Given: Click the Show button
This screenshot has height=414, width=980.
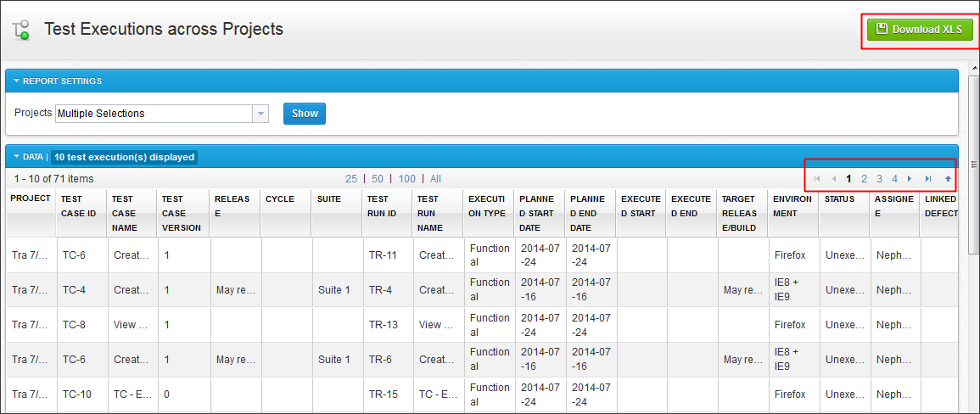Looking at the screenshot, I should click(x=305, y=114).
